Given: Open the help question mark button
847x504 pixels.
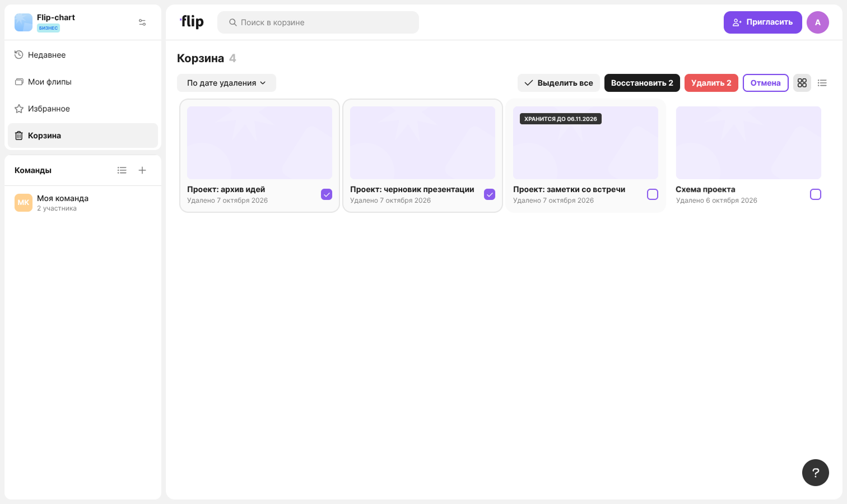Looking at the screenshot, I should click(816, 473).
